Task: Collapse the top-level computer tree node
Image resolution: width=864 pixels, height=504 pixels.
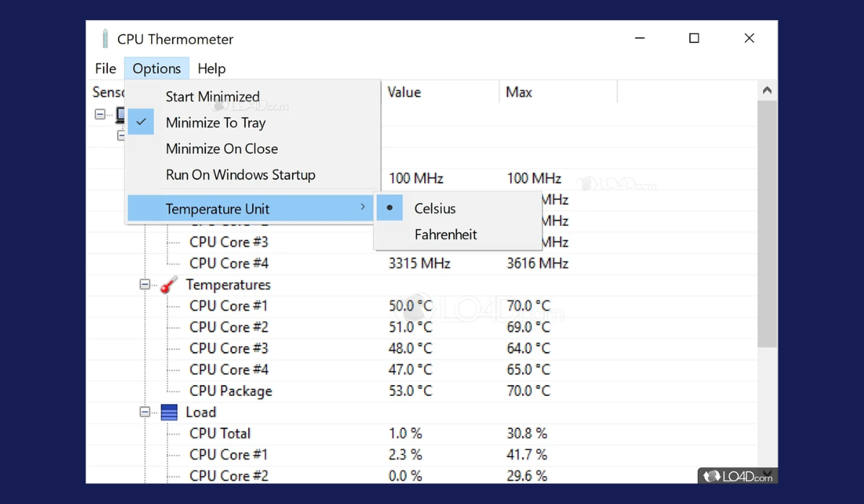Action: point(100,114)
